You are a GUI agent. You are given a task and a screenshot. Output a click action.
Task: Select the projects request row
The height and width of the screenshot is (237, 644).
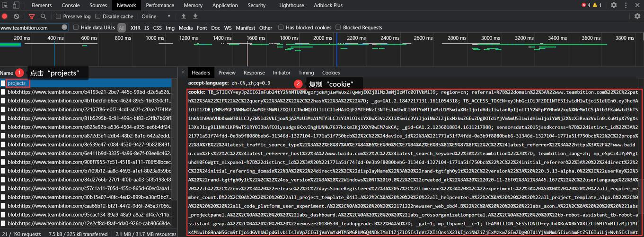[89, 83]
